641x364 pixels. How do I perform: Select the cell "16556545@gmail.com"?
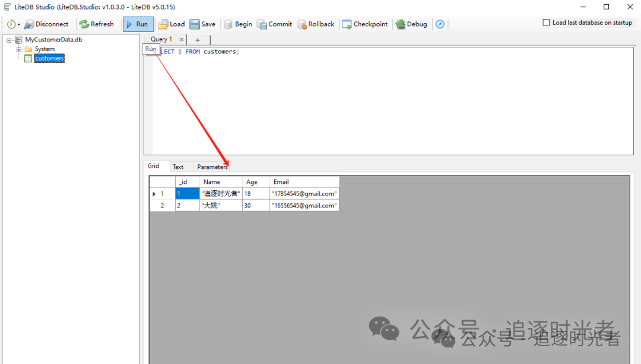[x=304, y=206]
